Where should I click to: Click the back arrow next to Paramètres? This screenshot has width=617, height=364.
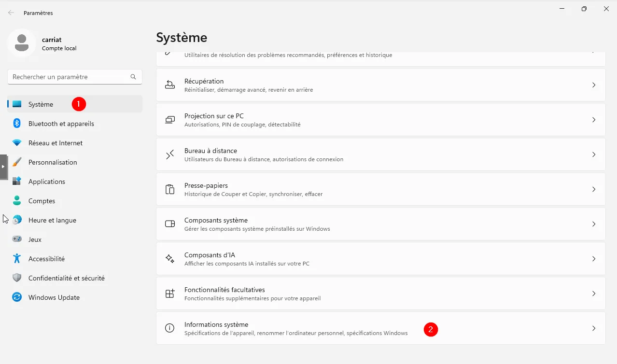[11, 13]
